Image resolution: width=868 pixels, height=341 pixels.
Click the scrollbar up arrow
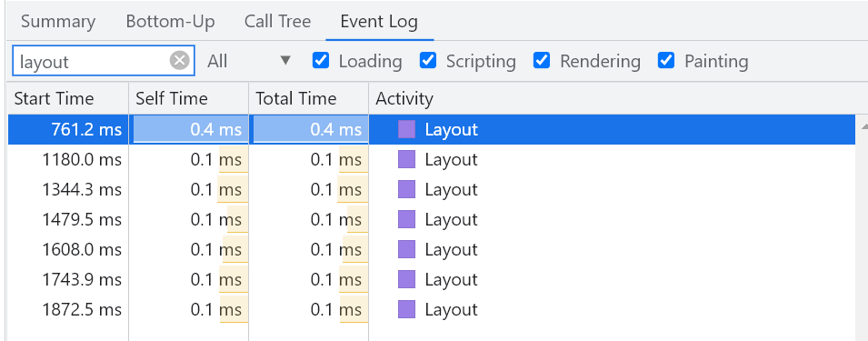pos(863,125)
